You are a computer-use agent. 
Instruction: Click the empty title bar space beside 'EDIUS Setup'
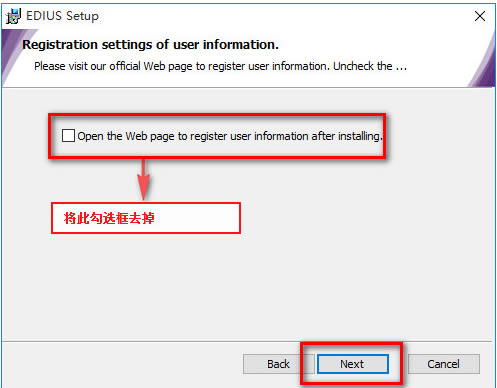click(x=283, y=16)
